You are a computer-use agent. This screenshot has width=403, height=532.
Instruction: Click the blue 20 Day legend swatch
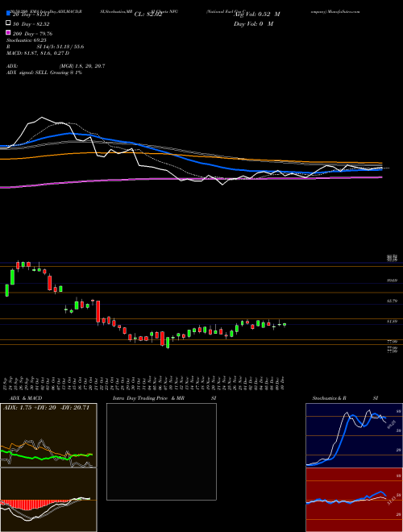(x=8, y=13)
